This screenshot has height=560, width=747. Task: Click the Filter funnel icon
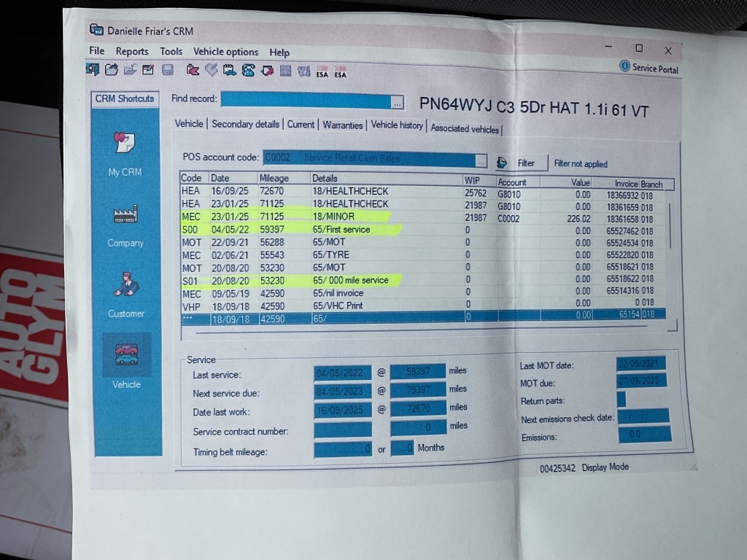point(503,163)
